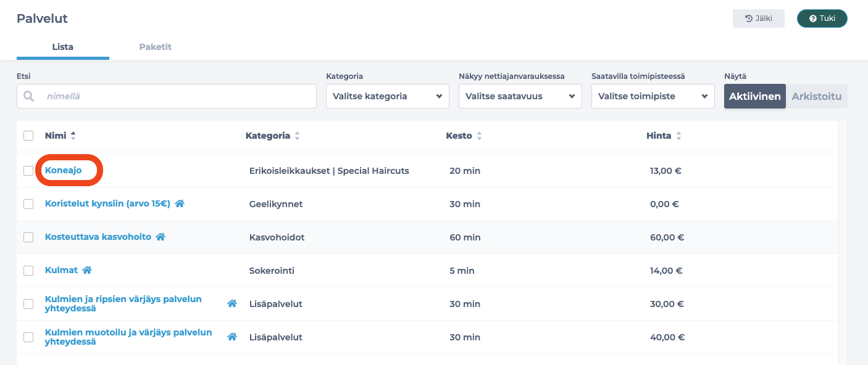The width and height of the screenshot is (868, 365).
Task: Select the Koristelut kynsiin row checkbox
Action: [x=28, y=204]
